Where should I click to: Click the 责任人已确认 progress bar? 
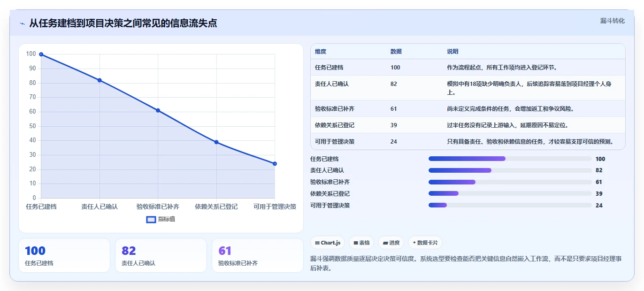[510, 170]
